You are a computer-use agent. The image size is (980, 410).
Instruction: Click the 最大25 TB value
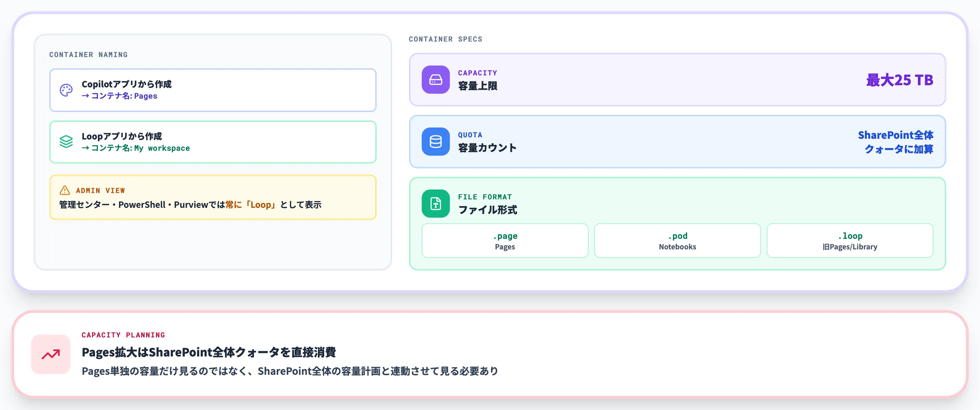pyautogui.click(x=899, y=80)
